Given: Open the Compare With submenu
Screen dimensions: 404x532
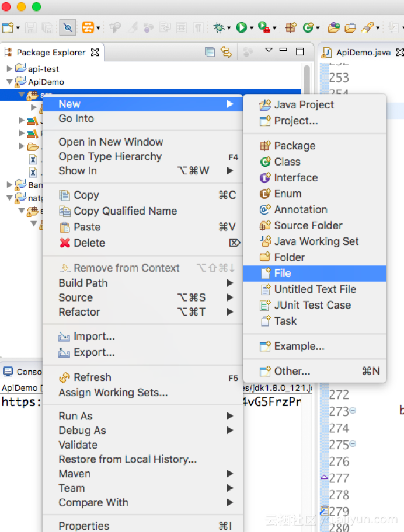Looking at the screenshot, I should [142, 502].
